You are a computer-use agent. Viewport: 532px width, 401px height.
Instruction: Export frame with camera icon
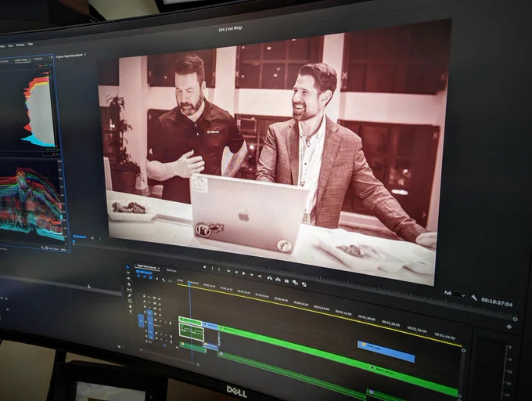point(286,281)
